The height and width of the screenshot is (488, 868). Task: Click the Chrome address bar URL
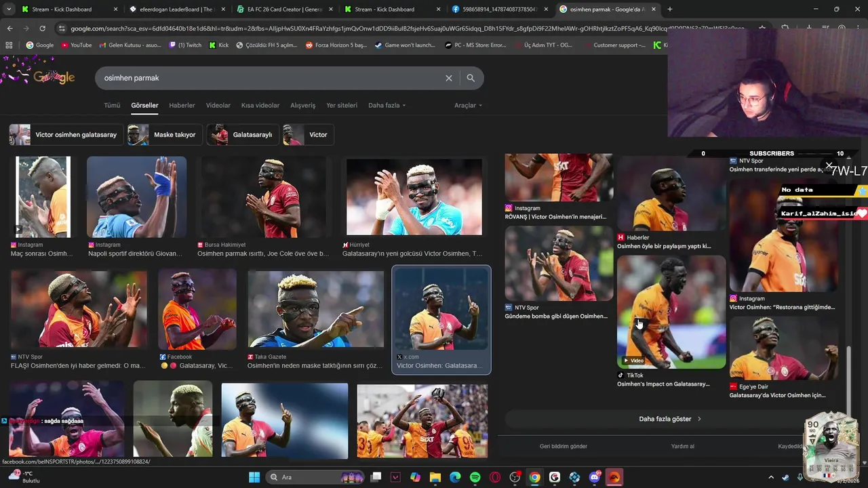407,28
